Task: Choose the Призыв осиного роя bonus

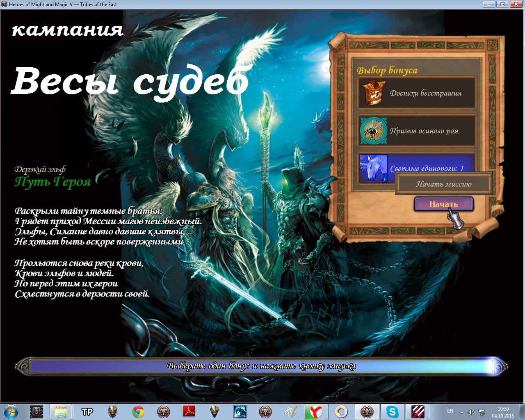Action: pyautogui.click(x=417, y=131)
